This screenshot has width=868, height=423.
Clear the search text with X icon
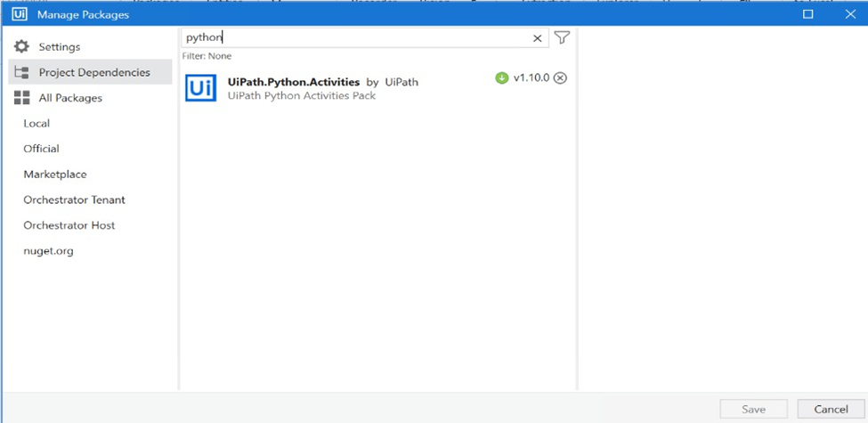click(x=537, y=38)
